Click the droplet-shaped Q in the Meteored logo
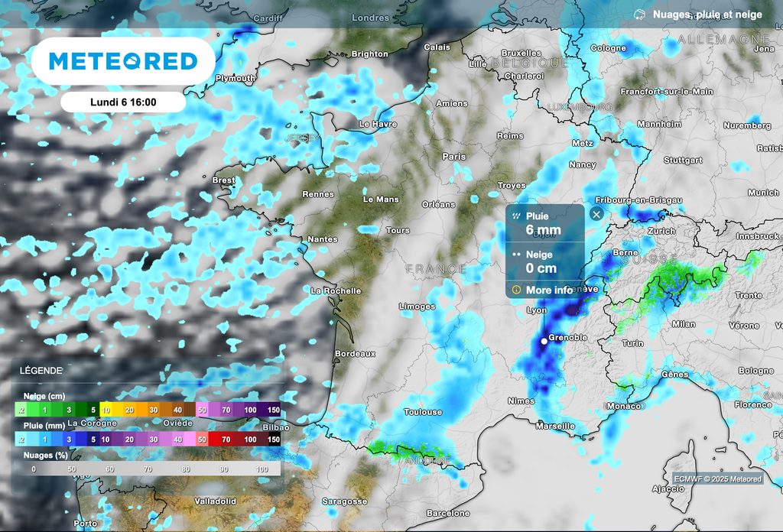The height and width of the screenshot is (532, 783). 135,60
